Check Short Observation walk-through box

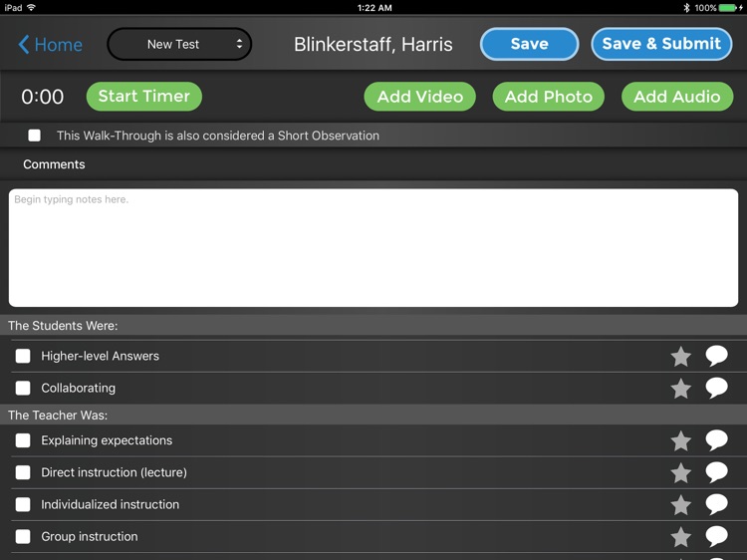[34, 136]
